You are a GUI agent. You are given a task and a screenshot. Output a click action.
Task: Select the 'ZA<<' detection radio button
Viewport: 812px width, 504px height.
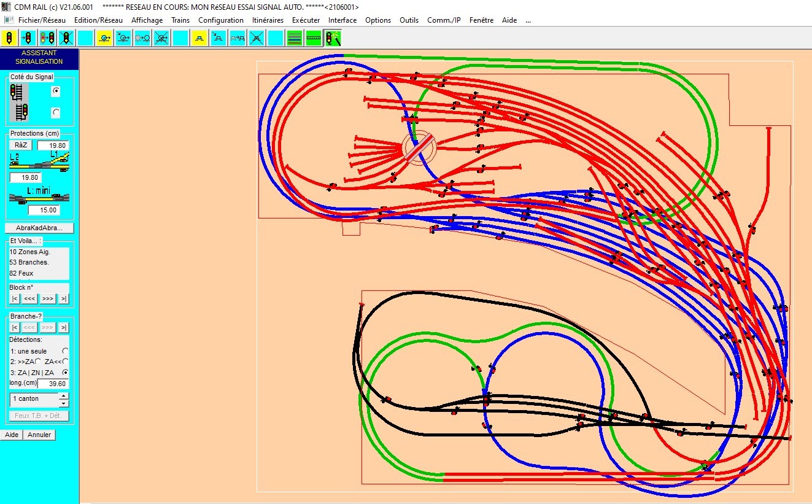point(65,362)
